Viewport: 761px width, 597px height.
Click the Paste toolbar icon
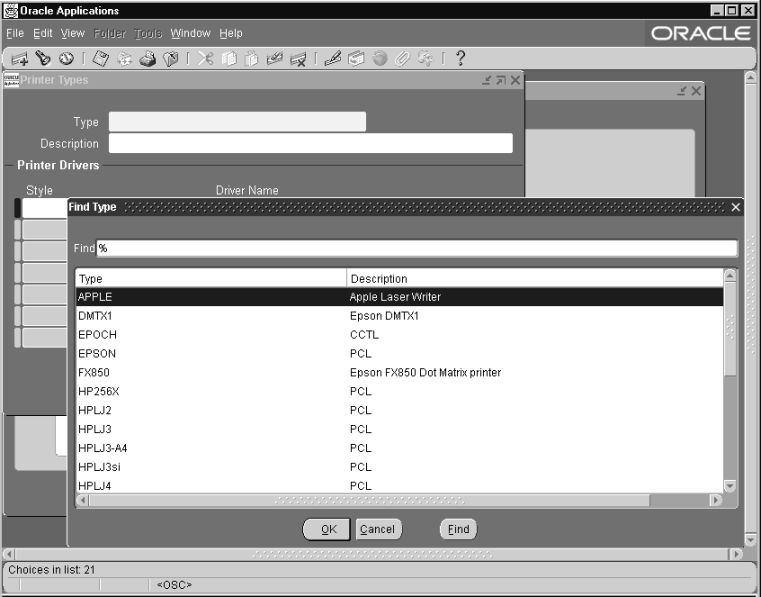click(x=252, y=59)
